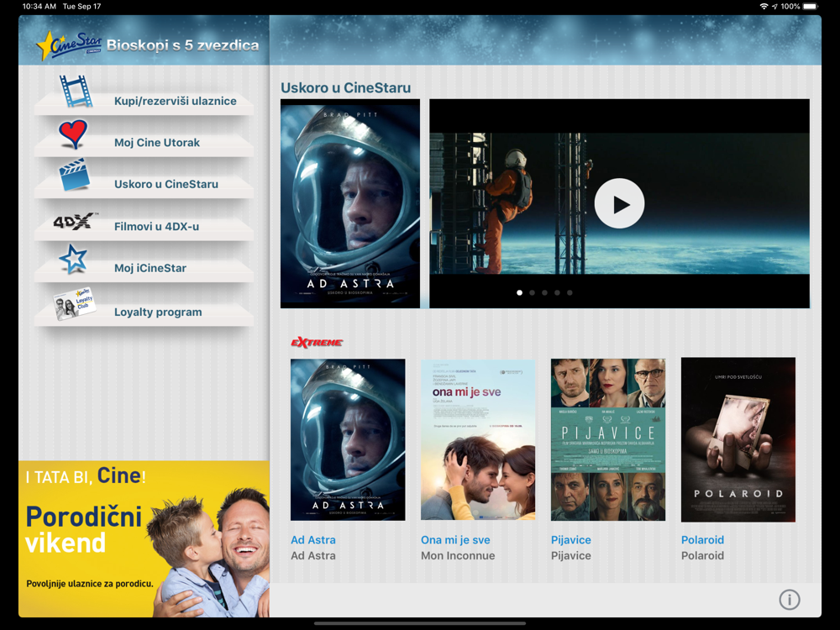Go to fourth carousel page dot
This screenshot has width=840, height=630.
(x=557, y=292)
